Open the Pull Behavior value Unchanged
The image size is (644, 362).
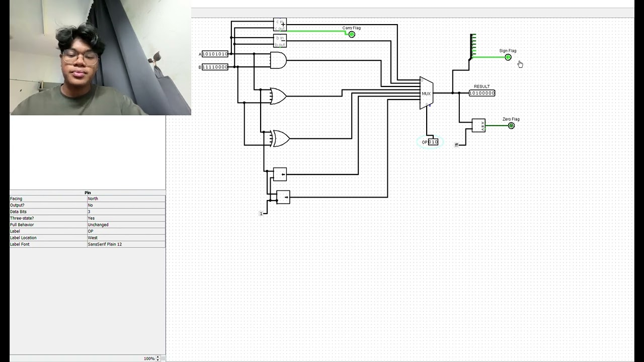126,225
